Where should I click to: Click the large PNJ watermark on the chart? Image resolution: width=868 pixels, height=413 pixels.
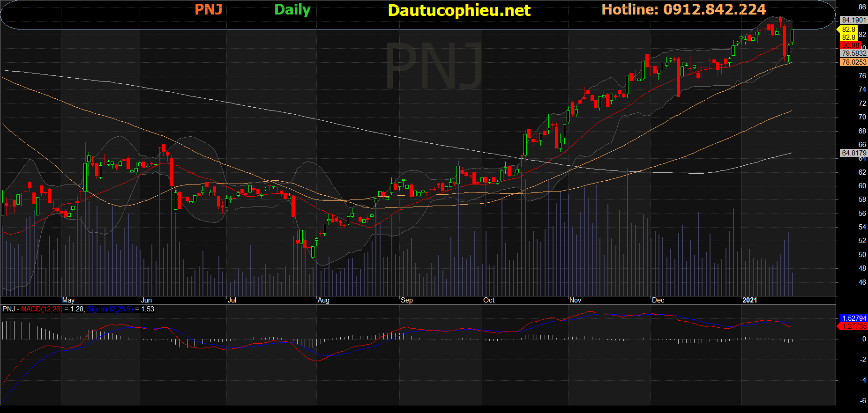click(x=434, y=66)
